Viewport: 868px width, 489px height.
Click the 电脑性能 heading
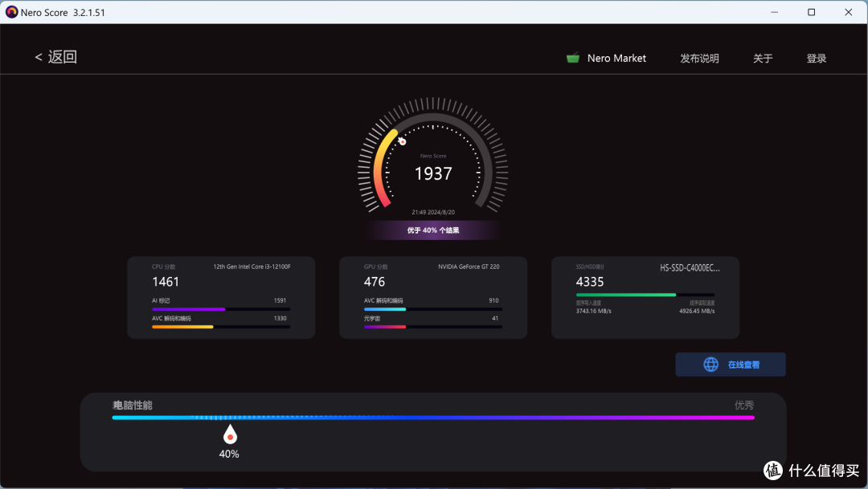133,405
